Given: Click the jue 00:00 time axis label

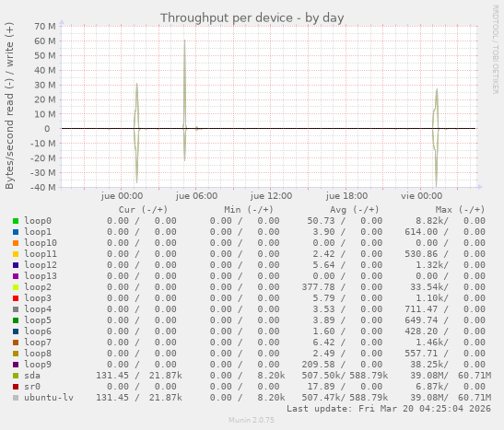Looking at the screenshot, I should (122, 196).
